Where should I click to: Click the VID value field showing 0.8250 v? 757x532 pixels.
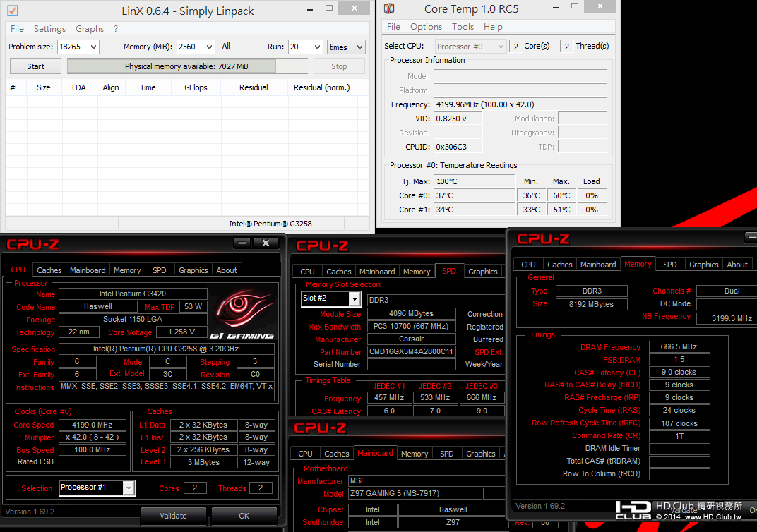click(x=458, y=118)
